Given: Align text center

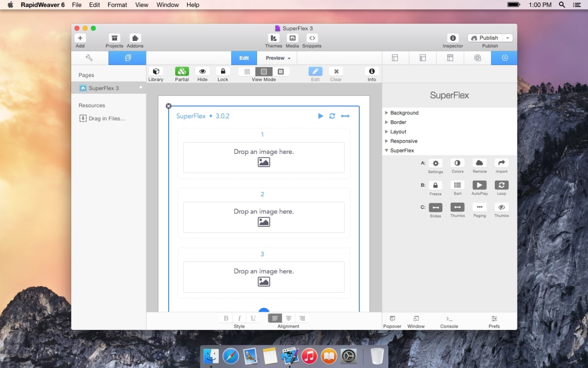Looking at the screenshot, I should [x=289, y=318].
